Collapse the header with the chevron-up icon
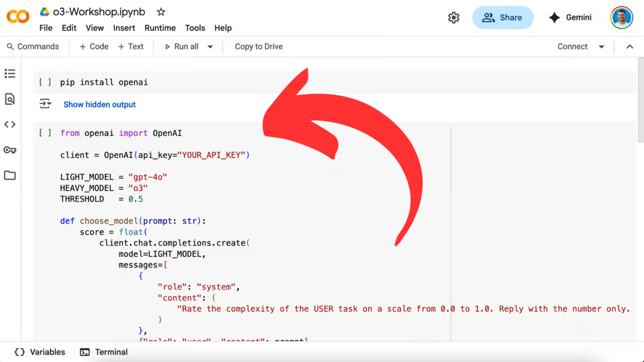 [630, 47]
